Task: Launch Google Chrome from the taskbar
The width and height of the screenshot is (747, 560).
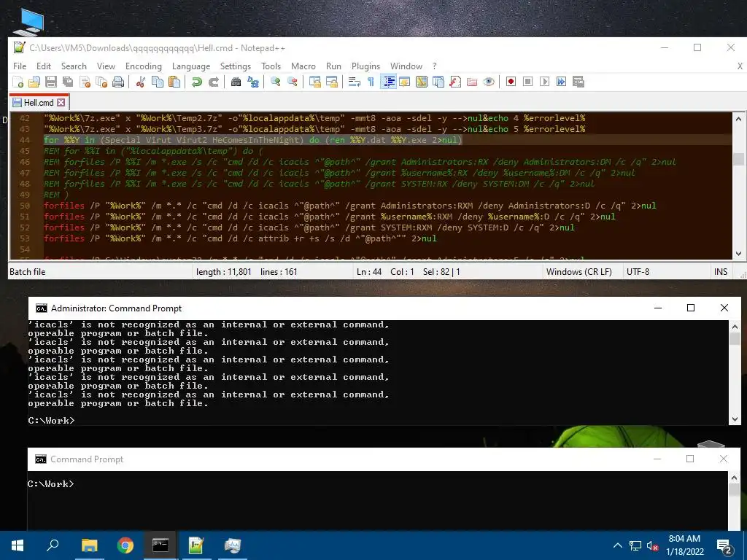Action: [x=125, y=545]
